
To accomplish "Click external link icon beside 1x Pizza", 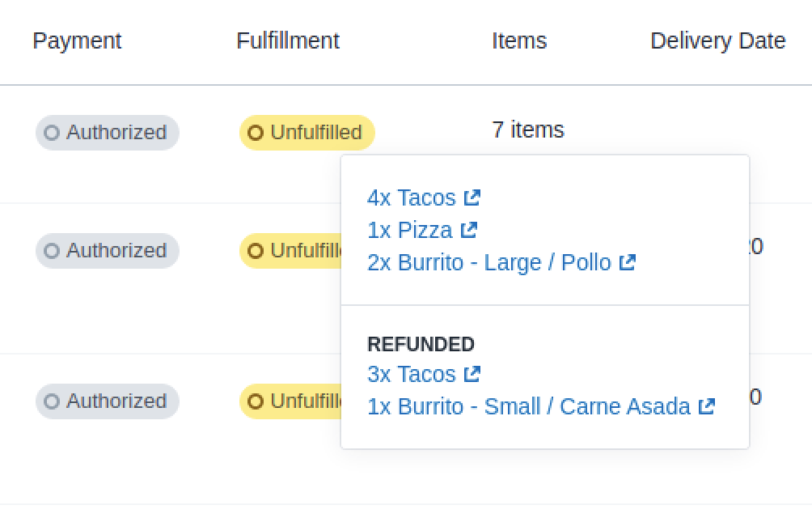I will click(x=469, y=230).
